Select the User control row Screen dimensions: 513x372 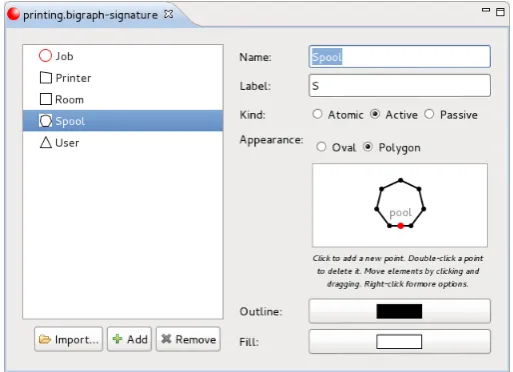pos(123,143)
